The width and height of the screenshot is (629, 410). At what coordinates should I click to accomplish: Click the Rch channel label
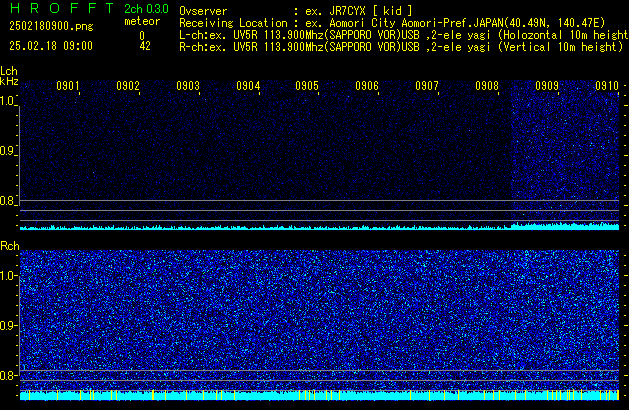point(10,246)
